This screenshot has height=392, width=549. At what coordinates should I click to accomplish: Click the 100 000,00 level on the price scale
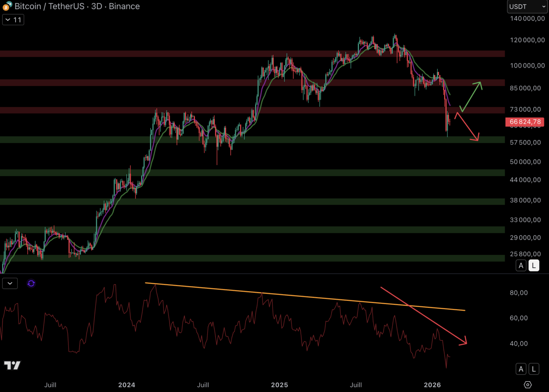coord(527,66)
